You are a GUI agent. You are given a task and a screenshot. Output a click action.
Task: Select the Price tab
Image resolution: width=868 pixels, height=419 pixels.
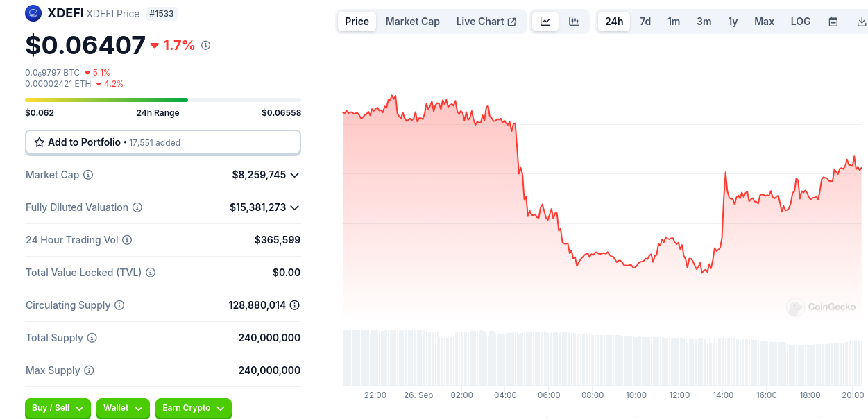pyautogui.click(x=356, y=22)
